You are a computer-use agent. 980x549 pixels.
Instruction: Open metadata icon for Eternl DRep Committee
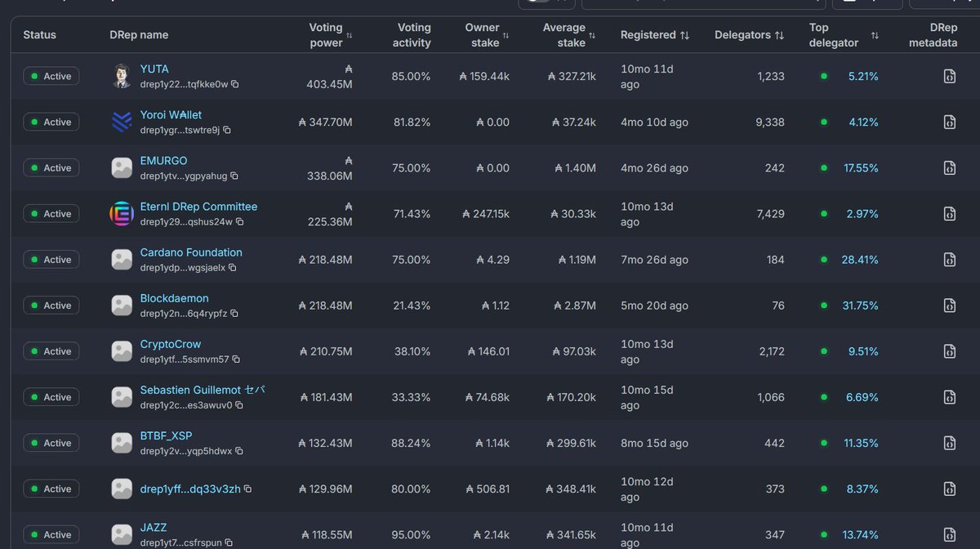[x=949, y=214]
